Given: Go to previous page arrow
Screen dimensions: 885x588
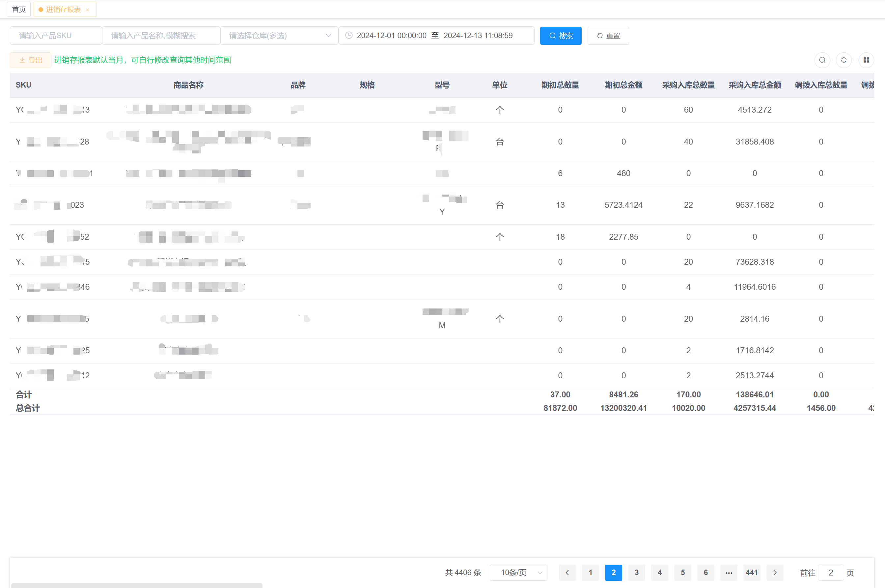Looking at the screenshot, I should 567,572.
